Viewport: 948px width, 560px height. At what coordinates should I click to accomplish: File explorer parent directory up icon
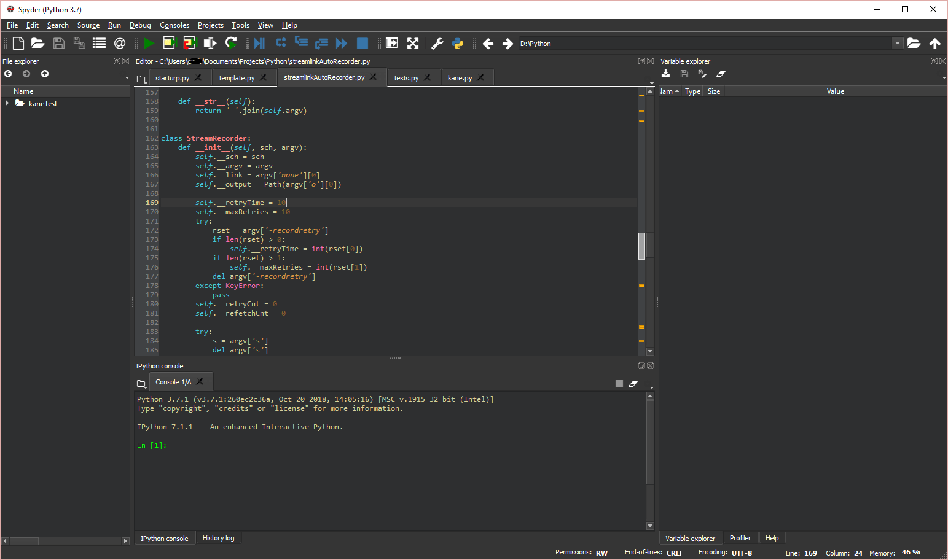coord(45,74)
